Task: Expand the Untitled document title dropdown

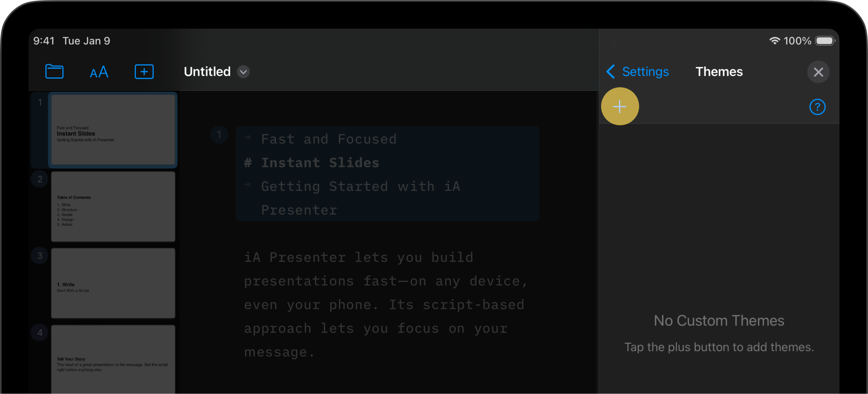Action: (244, 72)
